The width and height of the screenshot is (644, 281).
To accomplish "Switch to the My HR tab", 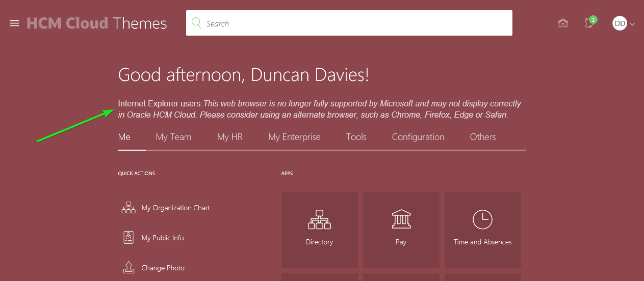I will 230,137.
